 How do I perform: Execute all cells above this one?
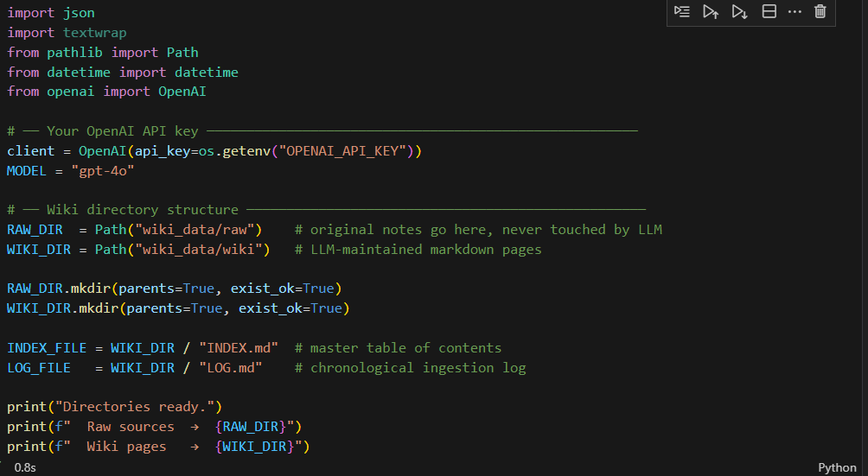pyautogui.click(x=711, y=11)
